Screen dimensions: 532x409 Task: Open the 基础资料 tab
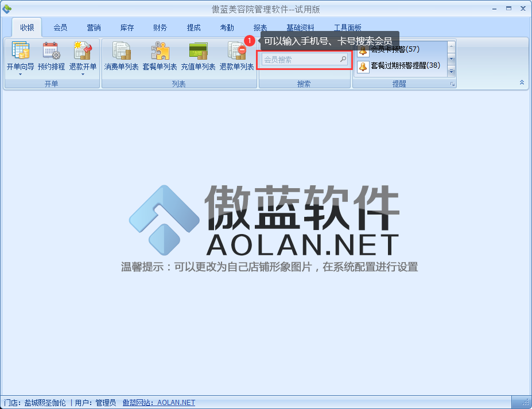(x=300, y=28)
